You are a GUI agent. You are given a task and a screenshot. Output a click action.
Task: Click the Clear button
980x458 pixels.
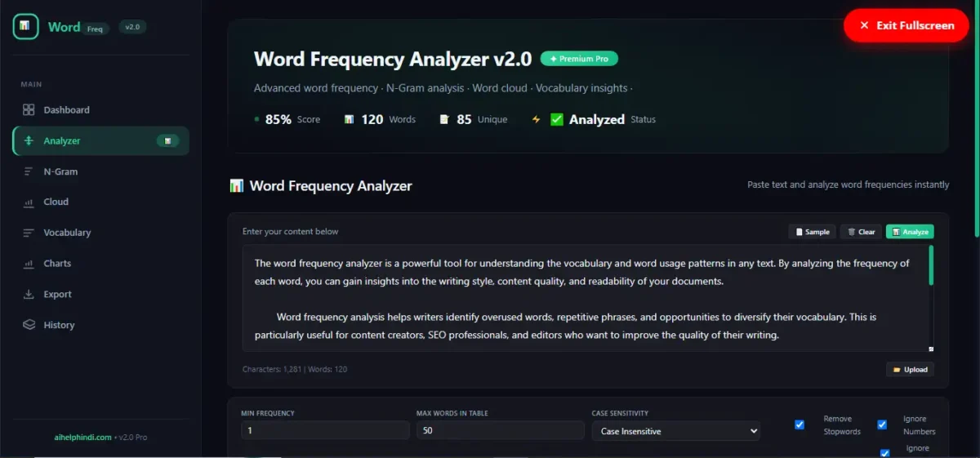click(861, 232)
